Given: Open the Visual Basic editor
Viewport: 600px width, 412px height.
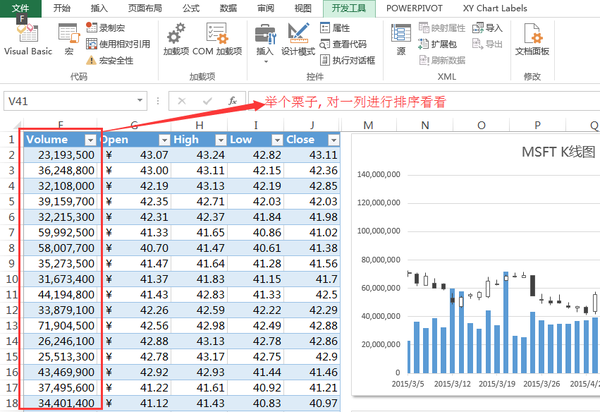Looking at the screenshot, I should [x=28, y=40].
